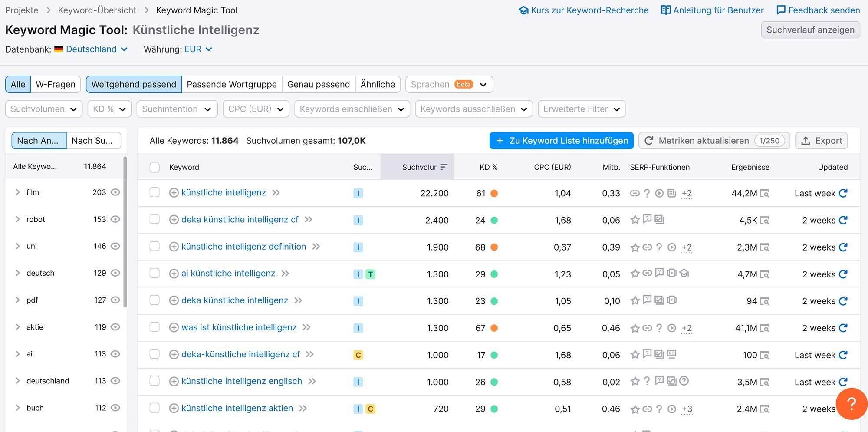Click 'Zu Keyword Liste hinzufügen' button

coord(561,140)
